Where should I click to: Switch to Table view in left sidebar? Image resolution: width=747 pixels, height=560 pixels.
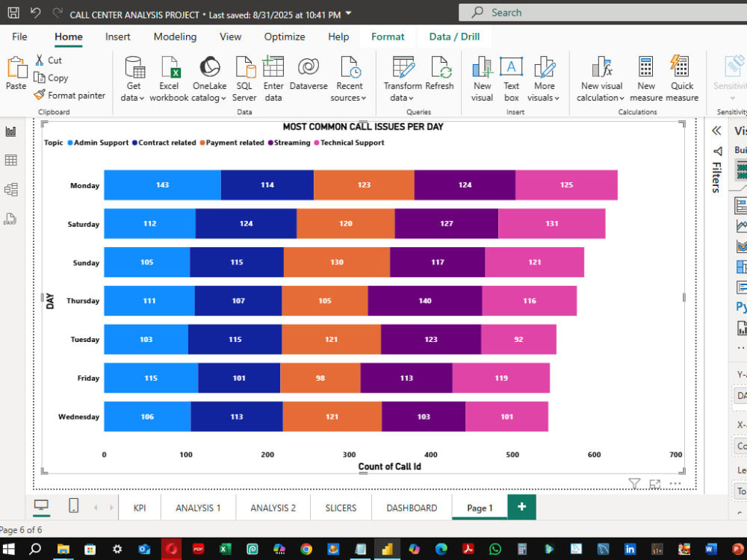[x=11, y=161]
